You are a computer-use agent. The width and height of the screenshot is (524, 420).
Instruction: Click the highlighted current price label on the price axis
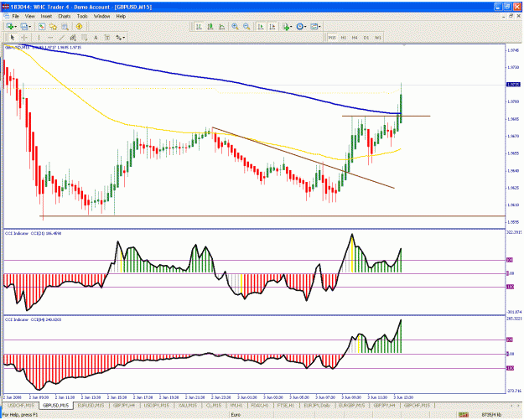click(x=513, y=85)
